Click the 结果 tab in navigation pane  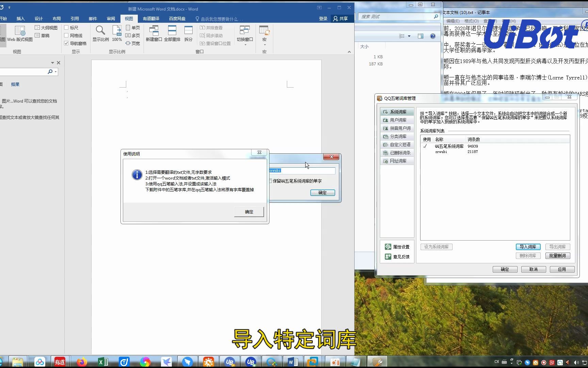(15, 84)
